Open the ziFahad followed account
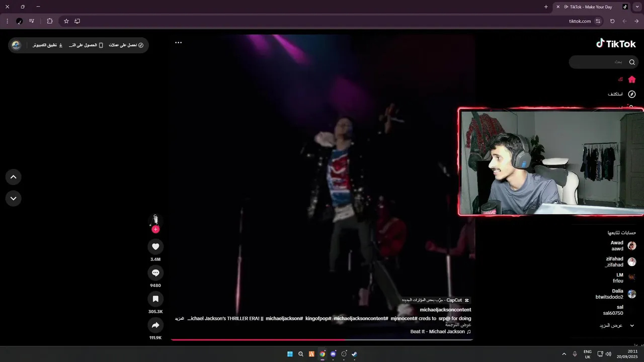 point(621,262)
